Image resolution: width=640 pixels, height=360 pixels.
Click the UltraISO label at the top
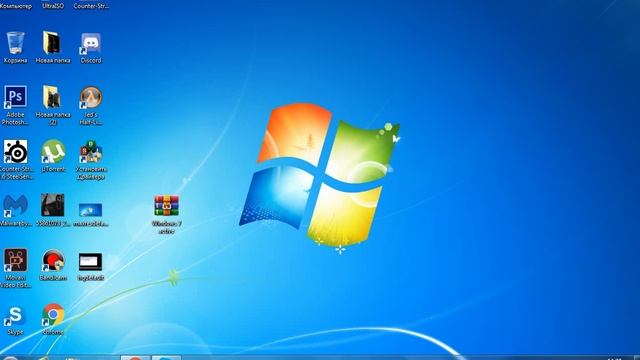[53, 6]
